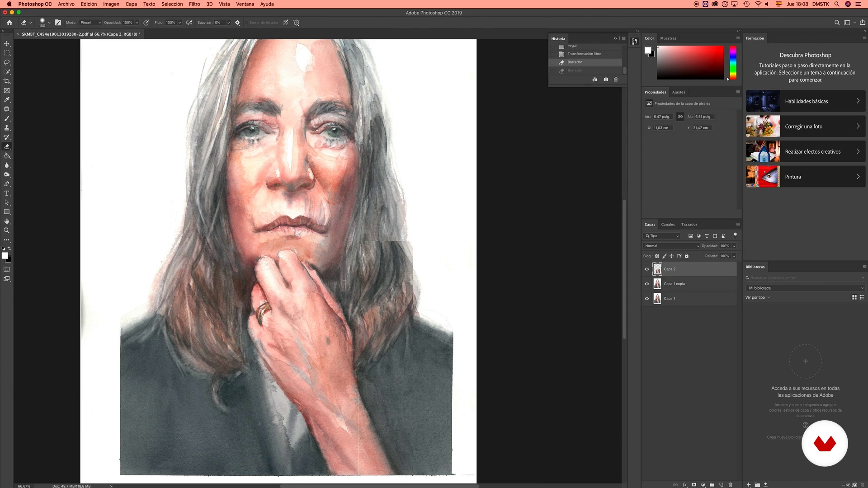Select the Paint Bucket tool
Screen dimensions: 868x488
pyautogui.click(x=7, y=156)
